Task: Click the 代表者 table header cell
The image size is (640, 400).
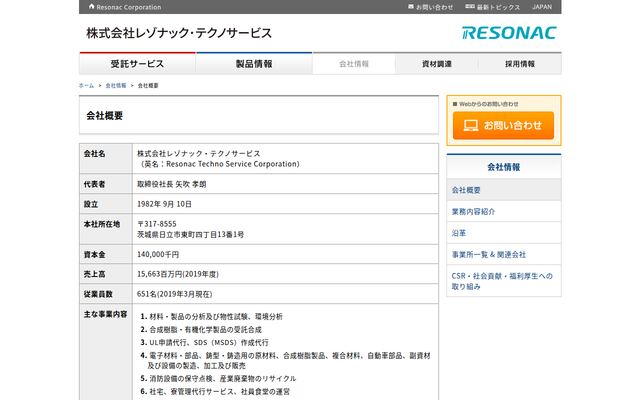Action: pos(106,184)
